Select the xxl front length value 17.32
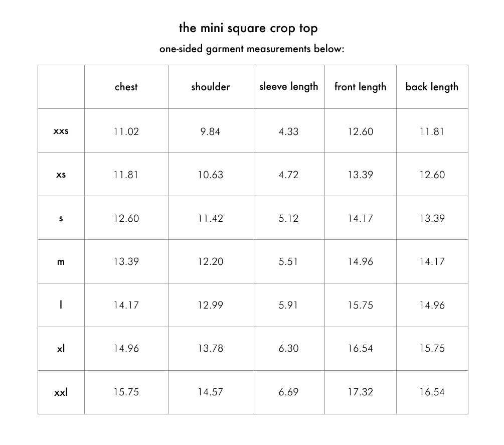Viewport: 504px width, 445px height. point(360,392)
